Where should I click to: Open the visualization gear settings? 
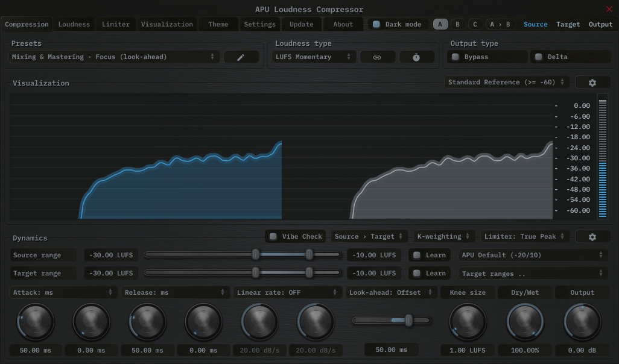[x=592, y=83]
